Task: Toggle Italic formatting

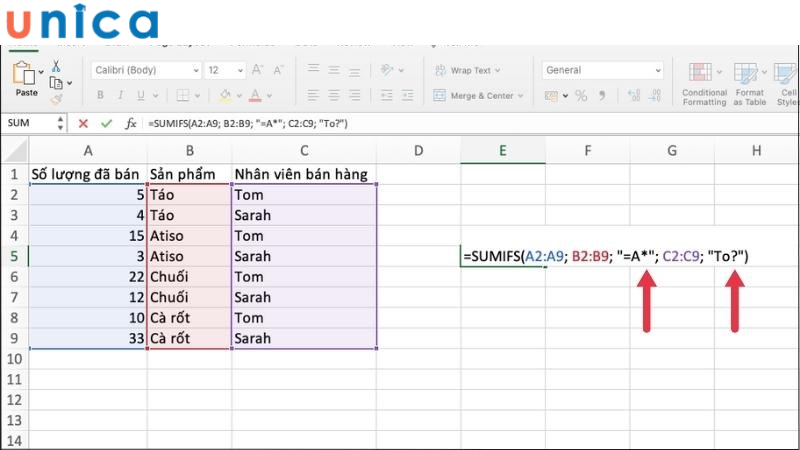Action: tap(120, 95)
